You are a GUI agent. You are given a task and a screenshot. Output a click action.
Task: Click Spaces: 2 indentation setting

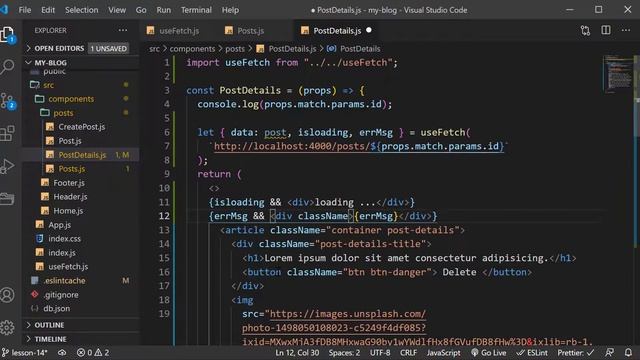click(x=344, y=353)
